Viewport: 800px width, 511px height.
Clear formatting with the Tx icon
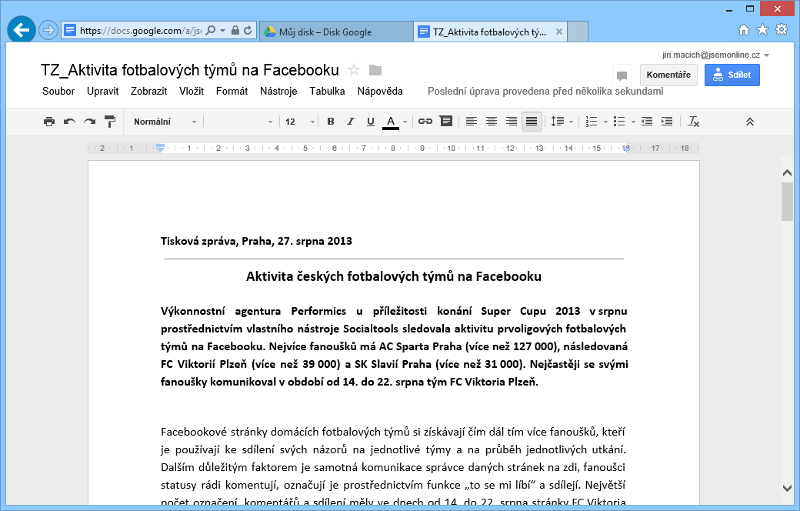[x=694, y=122]
